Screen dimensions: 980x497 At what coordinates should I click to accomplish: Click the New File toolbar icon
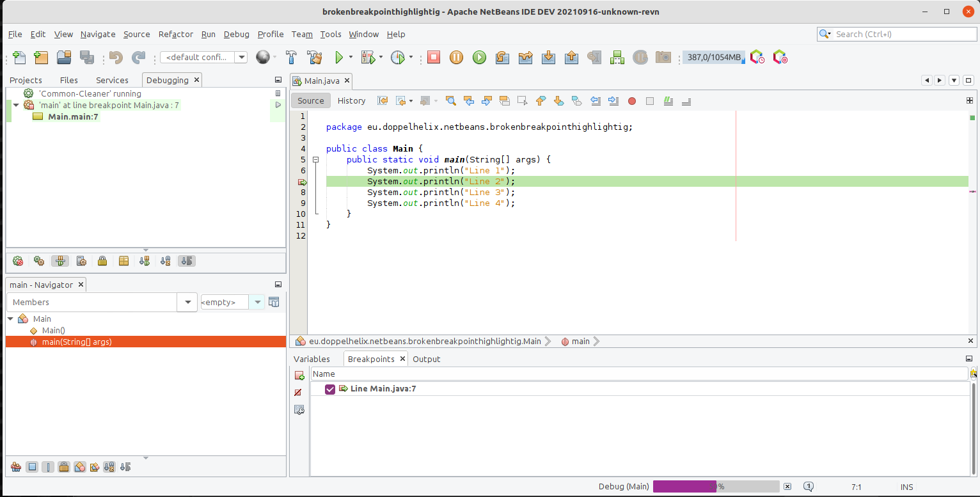(x=19, y=58)
